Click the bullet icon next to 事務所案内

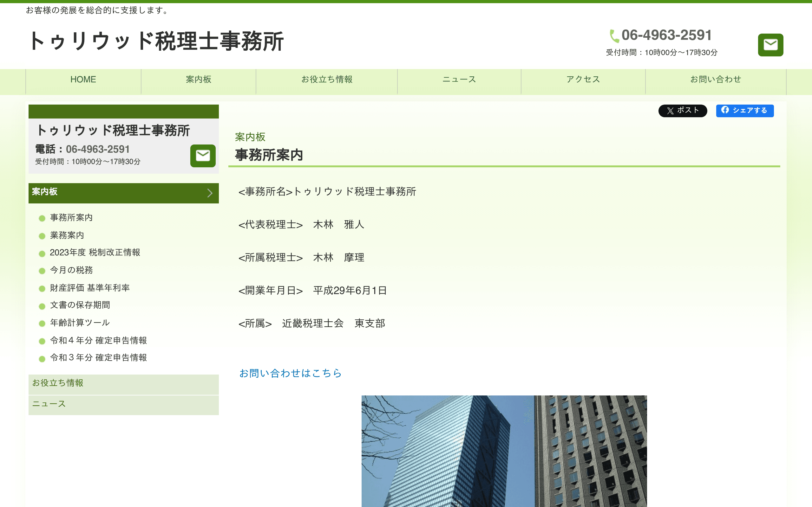[42, 218]
